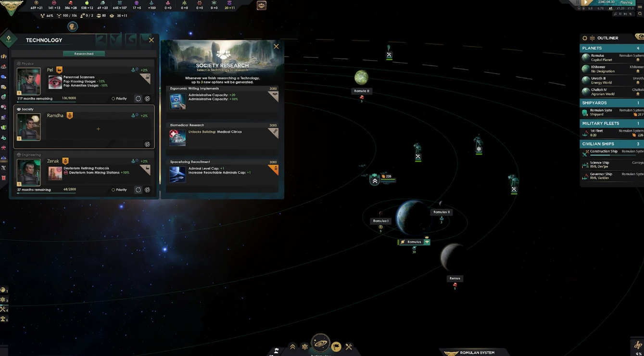Click the target icon in Society research row
This screenshot has height=356, width=644.
click(x=147, y=144)
